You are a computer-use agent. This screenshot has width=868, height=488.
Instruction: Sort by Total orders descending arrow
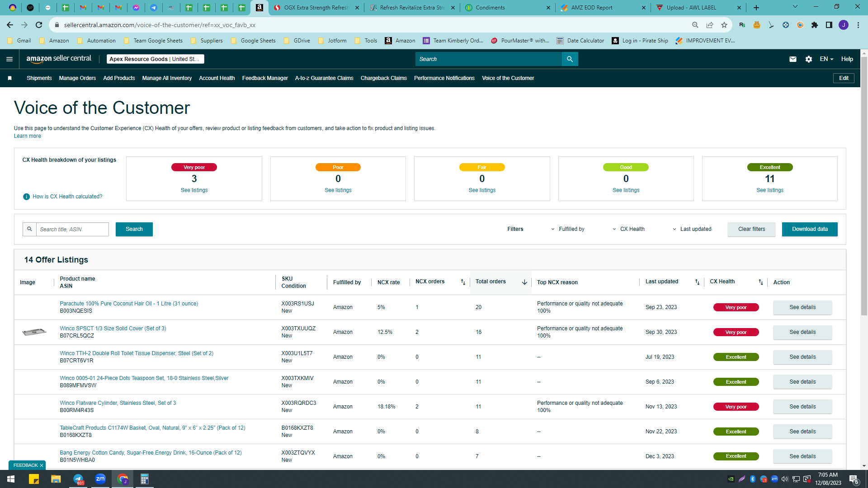(x=524, y=282)
